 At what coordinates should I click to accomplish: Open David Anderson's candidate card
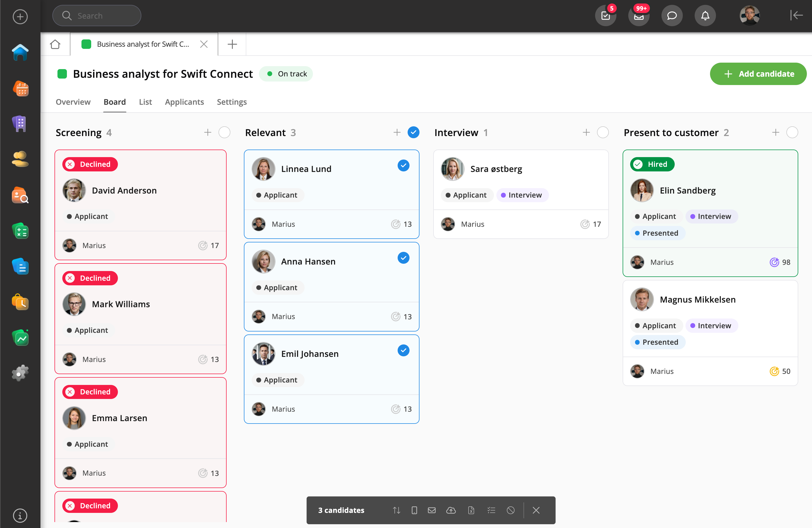(141, 205)
